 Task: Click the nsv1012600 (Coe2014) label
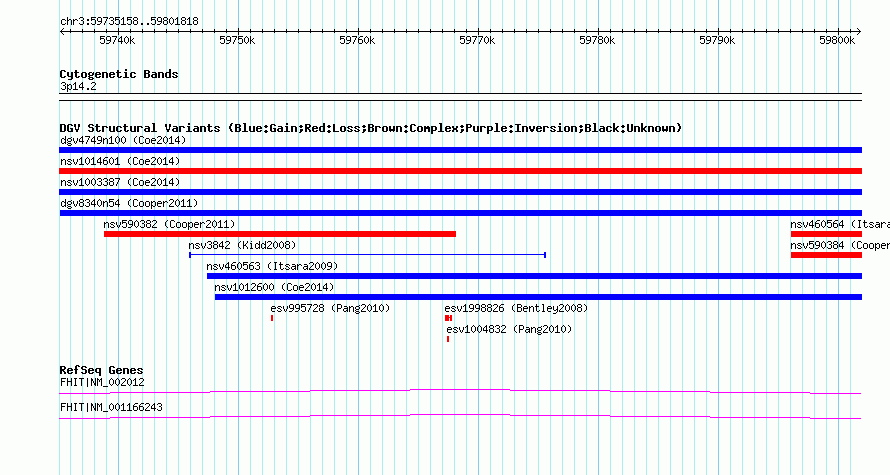pyautogui.click(x=275, y=287)
